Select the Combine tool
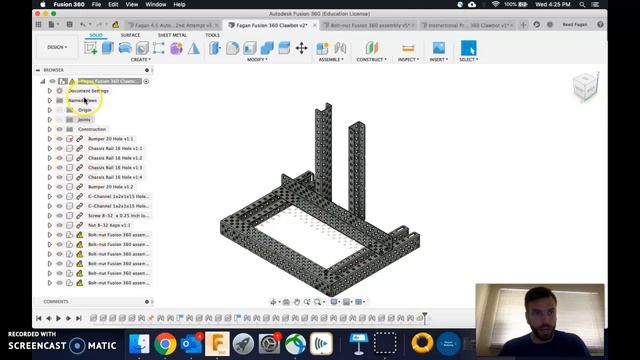The image size is (640, 360). tap(267, 48)
